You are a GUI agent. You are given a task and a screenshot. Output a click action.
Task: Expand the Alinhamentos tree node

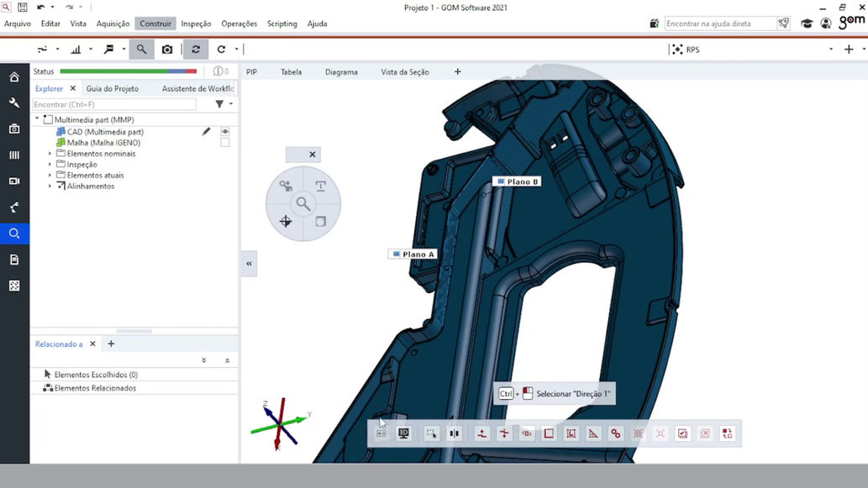tap(50, 186)
